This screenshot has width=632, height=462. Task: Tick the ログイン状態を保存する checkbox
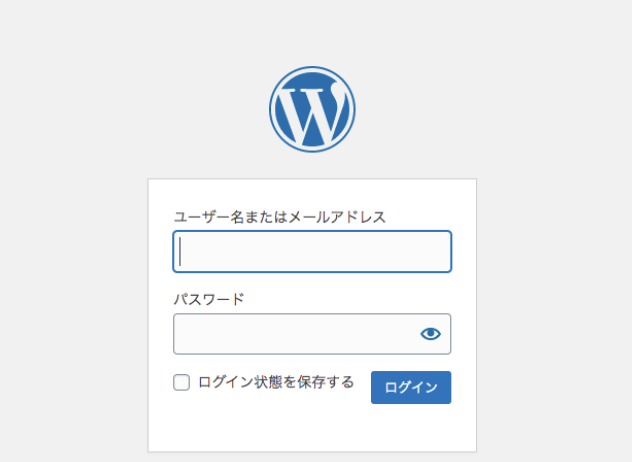[182, 382]
